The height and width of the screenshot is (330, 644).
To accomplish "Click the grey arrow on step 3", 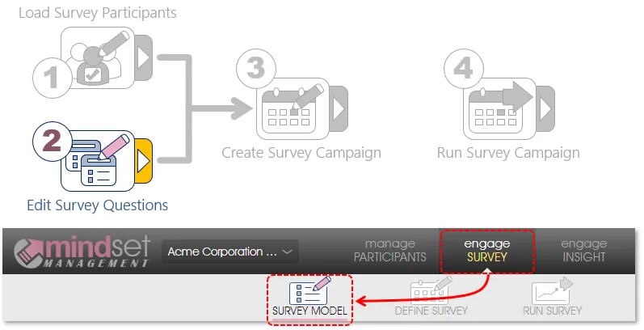I will coord(339,108).
